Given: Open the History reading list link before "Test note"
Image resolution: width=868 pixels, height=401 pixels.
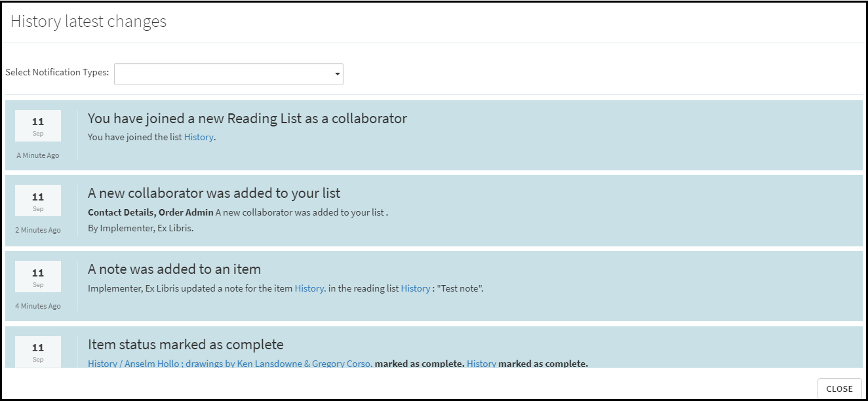Looking at the screenshot, I should [x=416, y=288].
